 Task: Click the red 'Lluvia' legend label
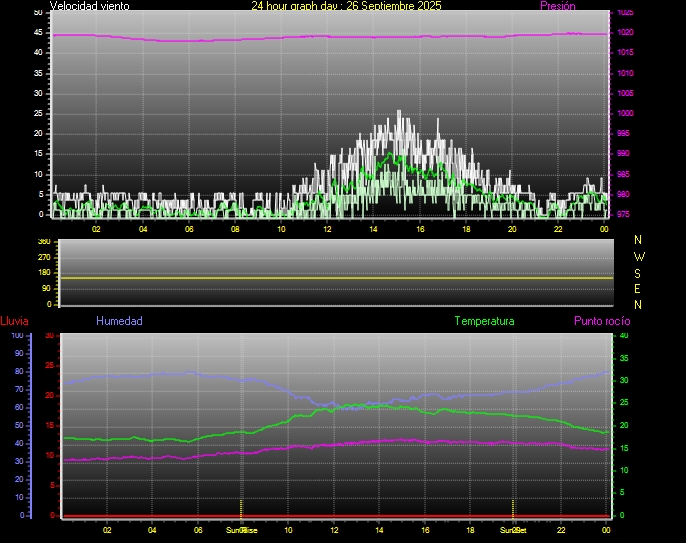(x=14, y=321)
